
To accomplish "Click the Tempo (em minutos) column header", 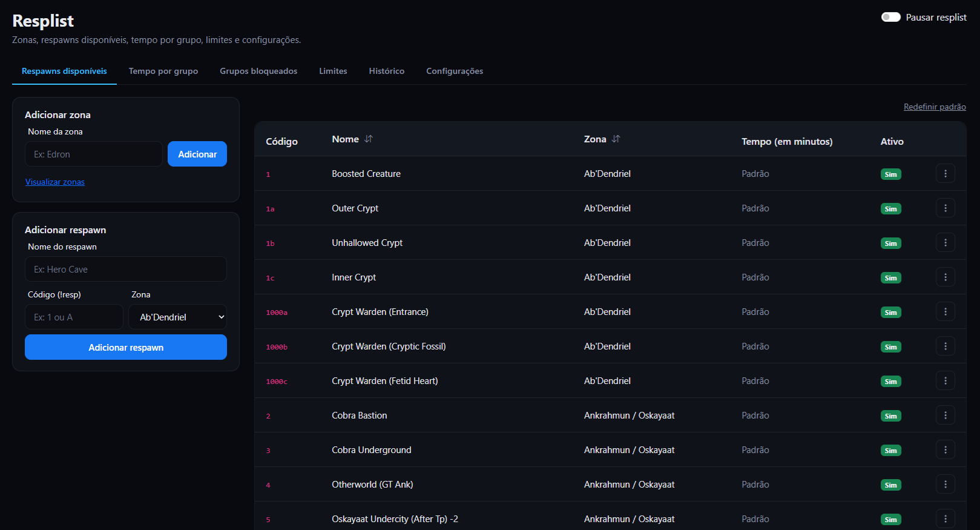I will (787, 141).
